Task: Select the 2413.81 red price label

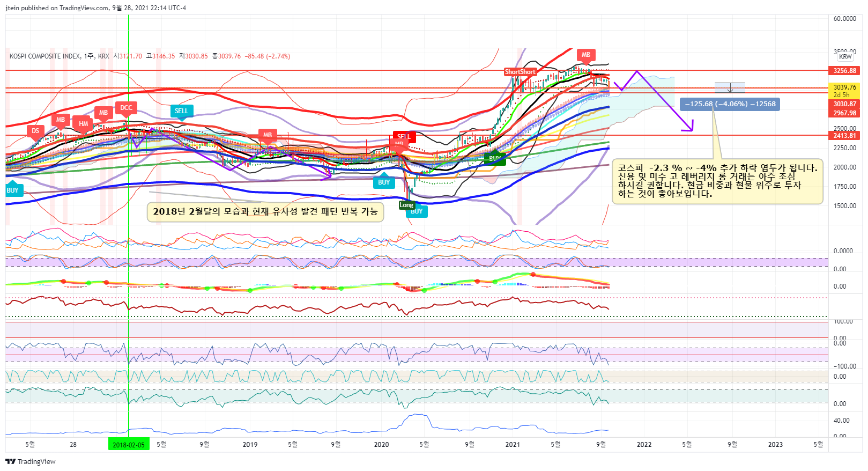Action: pyautogui.click(x=845, y=135)
